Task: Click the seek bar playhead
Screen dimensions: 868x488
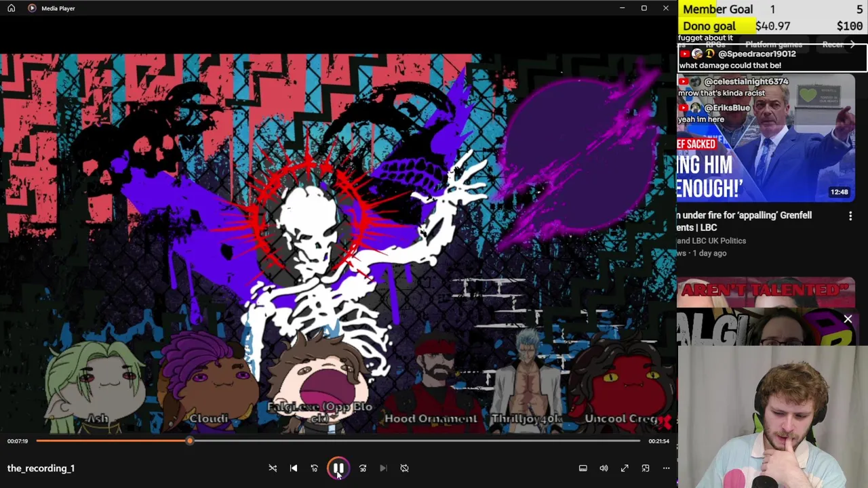Action: tap(190, 441)
